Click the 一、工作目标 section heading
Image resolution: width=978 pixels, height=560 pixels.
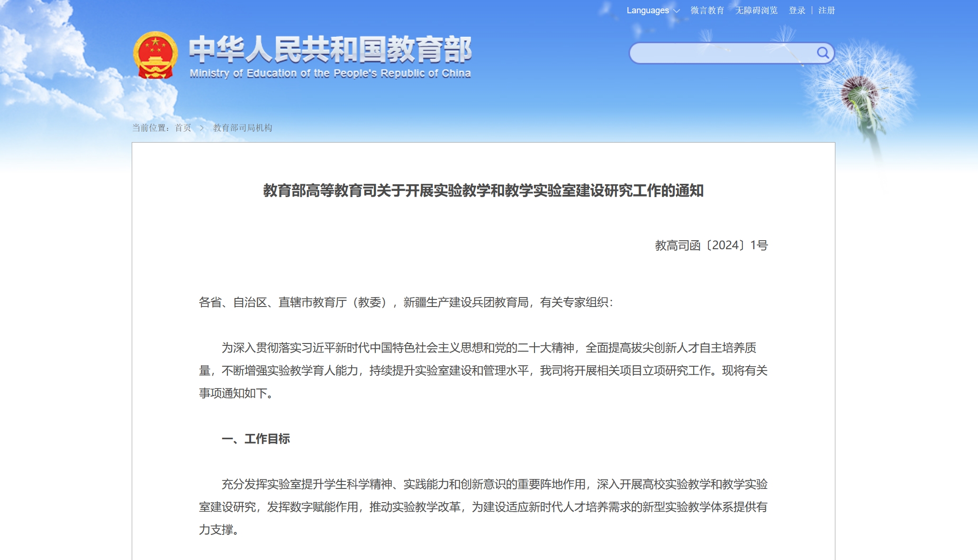256,439
